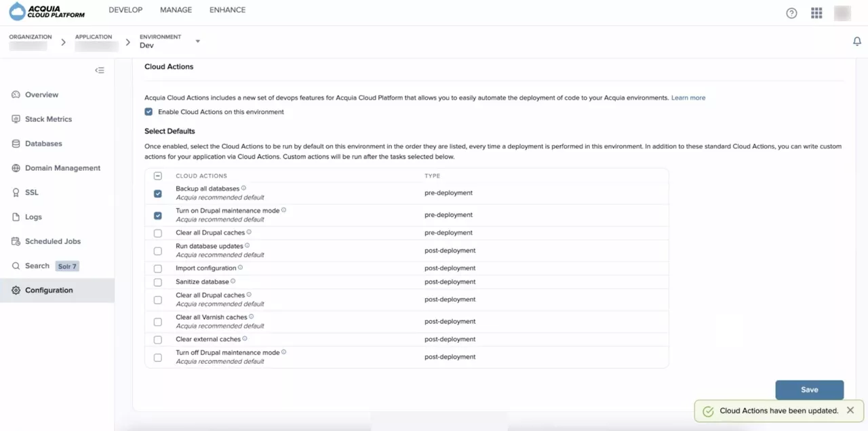The width and height of the screenshot is (868, 431).
Task: Click info icon next to Sanitize database
Action: tap(233, 281)
